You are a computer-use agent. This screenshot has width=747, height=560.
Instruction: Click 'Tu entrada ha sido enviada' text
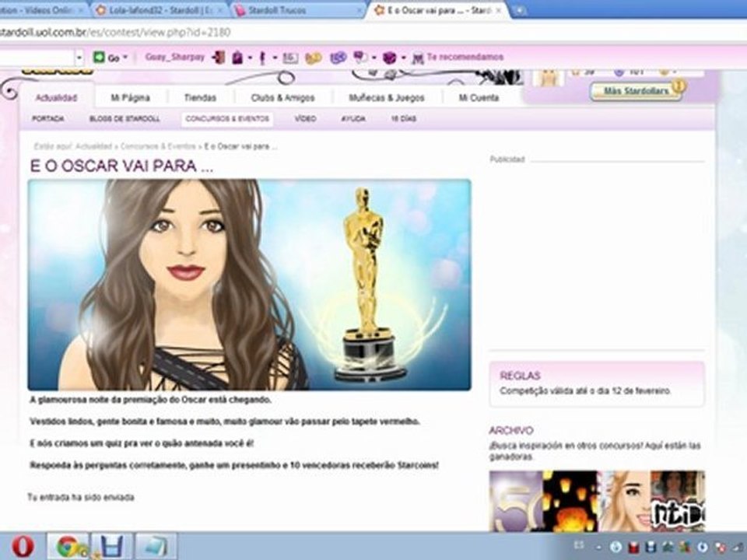point(80,497)
